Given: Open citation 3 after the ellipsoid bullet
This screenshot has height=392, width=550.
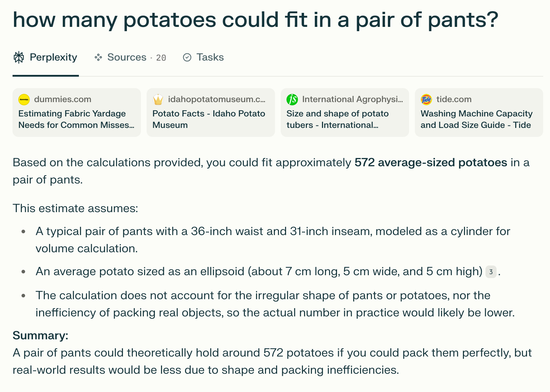Looking at the screenshot, I should 491,272.
